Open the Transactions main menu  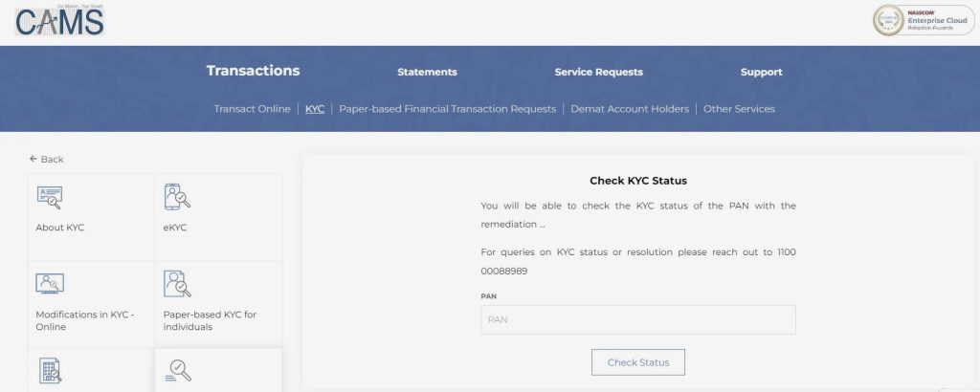point(253,71)
